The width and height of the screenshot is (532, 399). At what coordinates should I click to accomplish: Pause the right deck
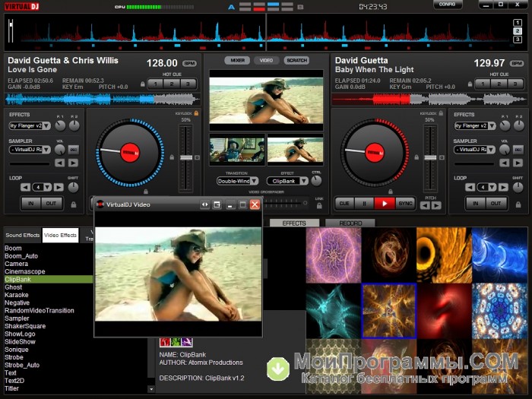(x=364, y=204)
